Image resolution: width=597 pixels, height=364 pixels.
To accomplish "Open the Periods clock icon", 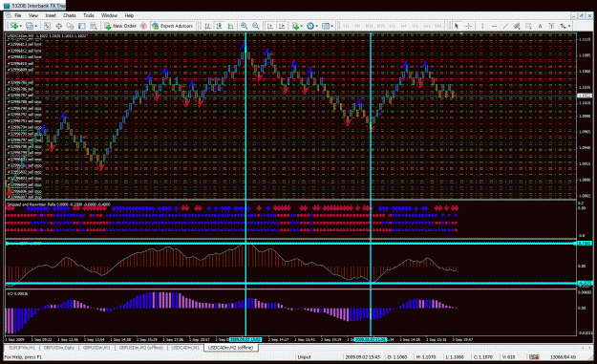I will point(310,26).
